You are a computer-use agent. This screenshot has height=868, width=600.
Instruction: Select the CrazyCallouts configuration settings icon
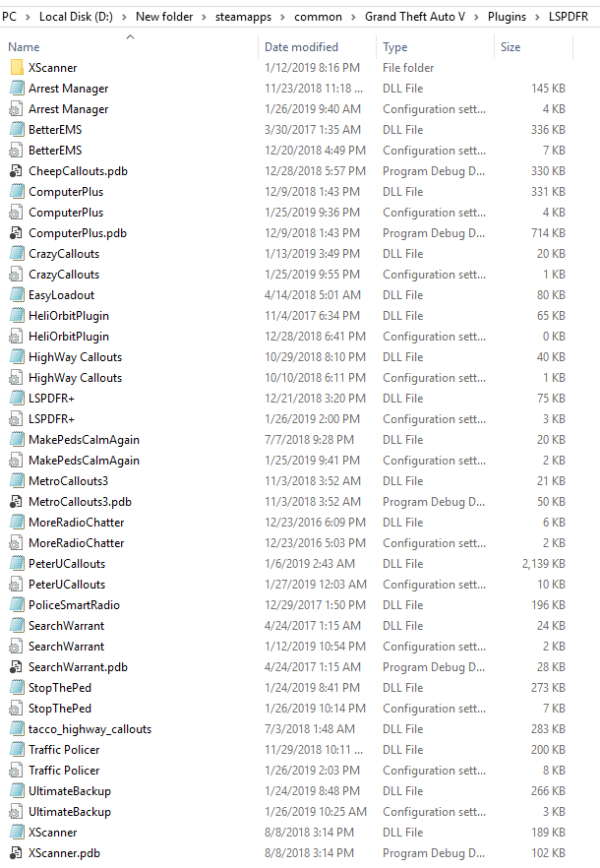(x=17, y=275)
